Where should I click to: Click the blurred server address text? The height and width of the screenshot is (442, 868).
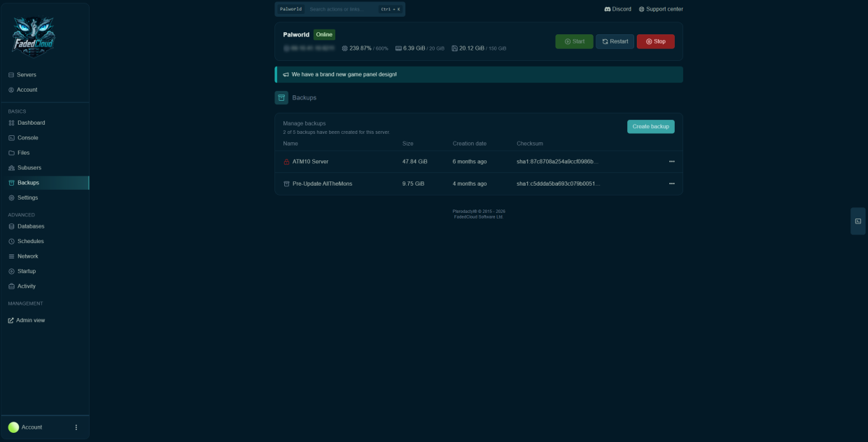pos(309,48)
